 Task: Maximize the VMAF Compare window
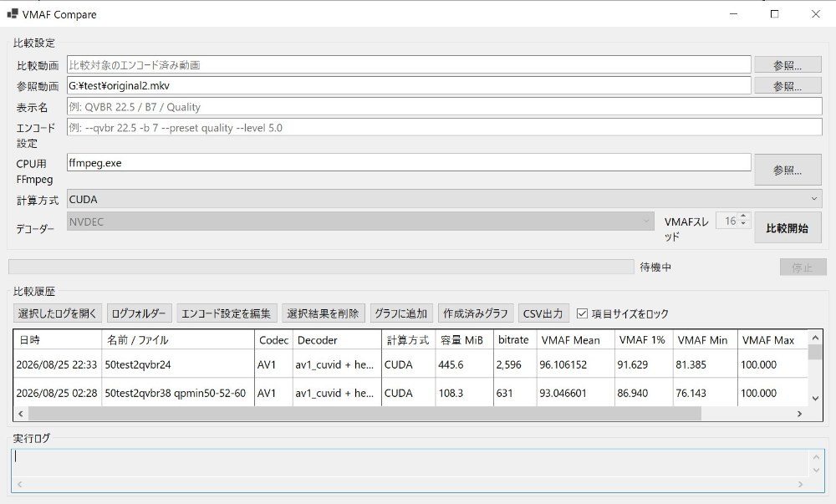[775, 14]
